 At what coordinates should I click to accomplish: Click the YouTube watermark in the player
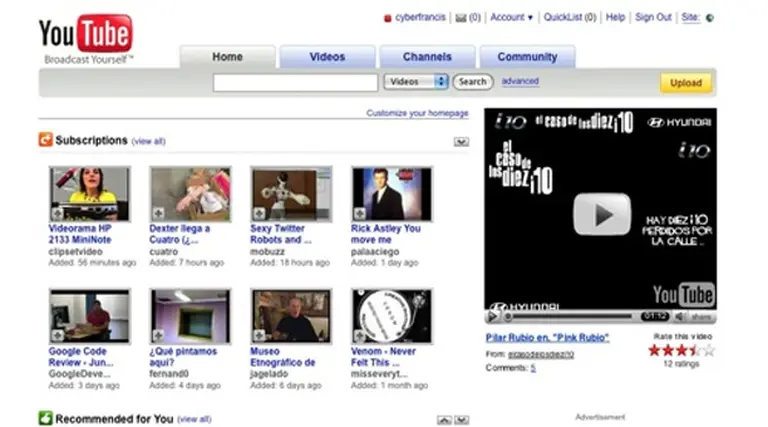pyautogui.click(x=683, y=295)
